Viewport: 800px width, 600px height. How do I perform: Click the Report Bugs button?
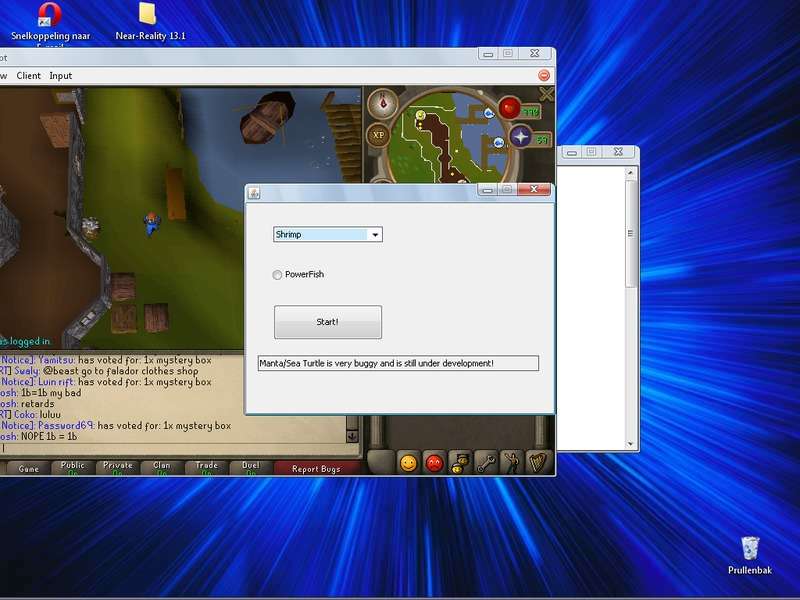[x=316, y=468]
